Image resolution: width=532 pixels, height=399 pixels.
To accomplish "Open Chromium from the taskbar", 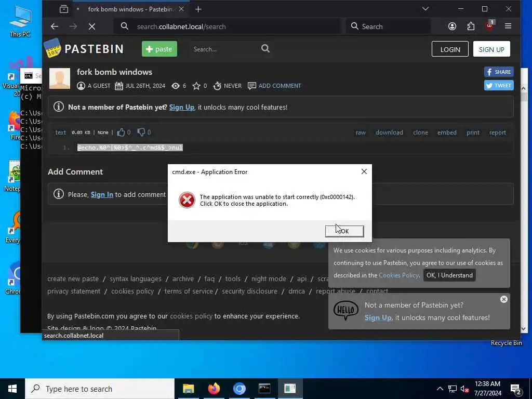I will tap(239, 389).
